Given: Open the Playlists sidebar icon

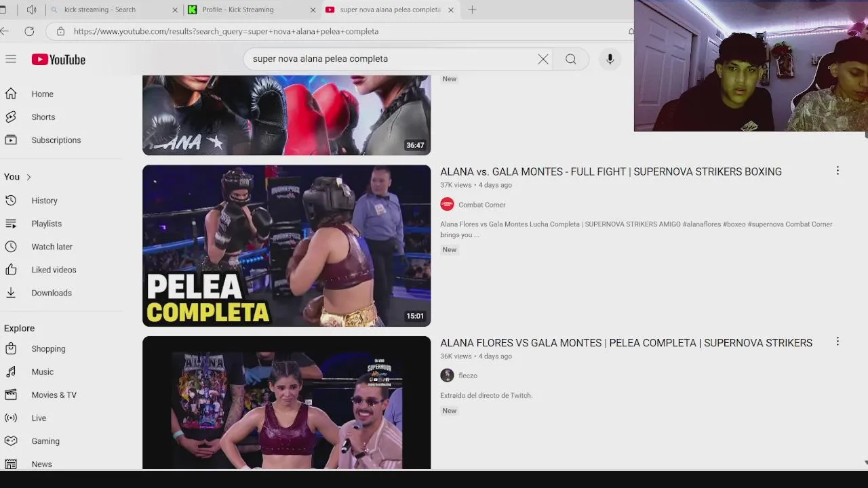Looking at the screenshot, I should point(11,223).
